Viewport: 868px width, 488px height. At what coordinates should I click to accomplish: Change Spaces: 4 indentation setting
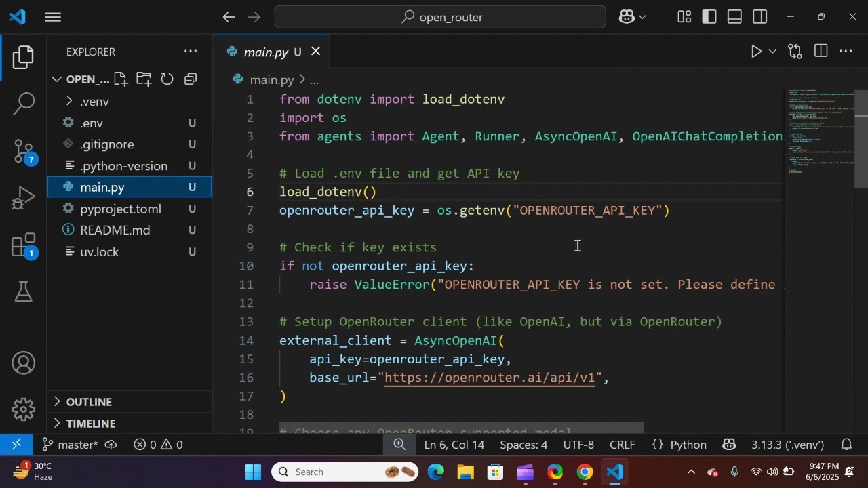[x=524, y=445]
